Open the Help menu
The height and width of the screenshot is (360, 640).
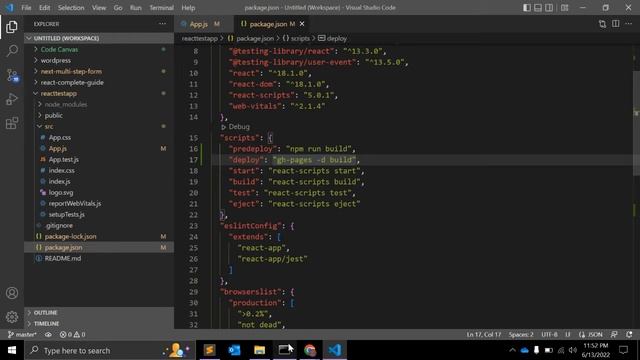(188, 8)
